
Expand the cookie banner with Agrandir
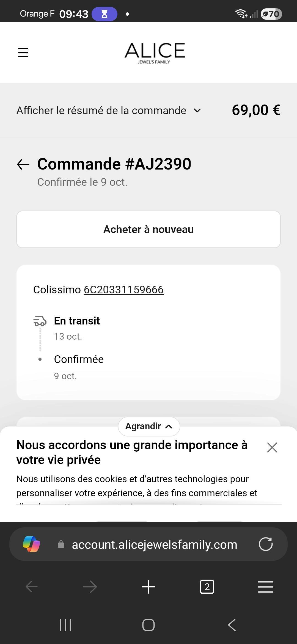[149, 426]
